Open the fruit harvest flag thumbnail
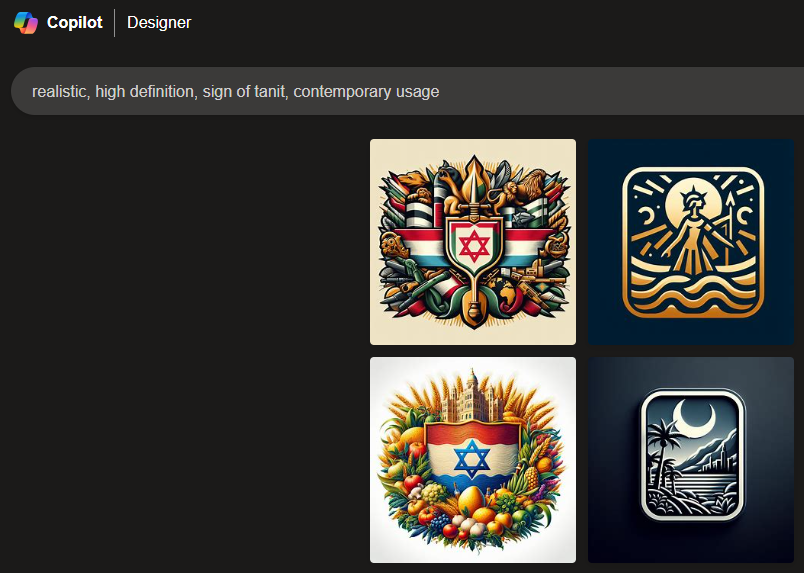Screen dimensions: 804x573 (473, 460)
